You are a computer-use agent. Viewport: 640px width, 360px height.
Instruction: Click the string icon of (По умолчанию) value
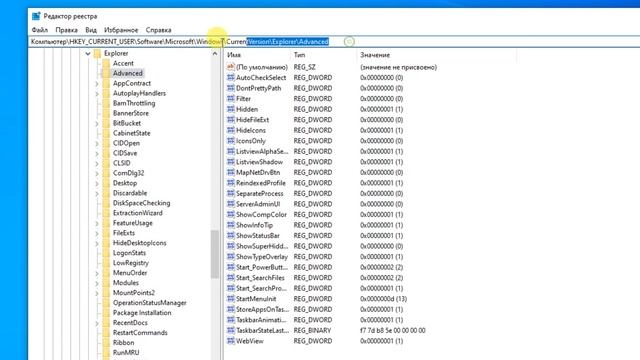pyautogui.click(x=231, y=67)
